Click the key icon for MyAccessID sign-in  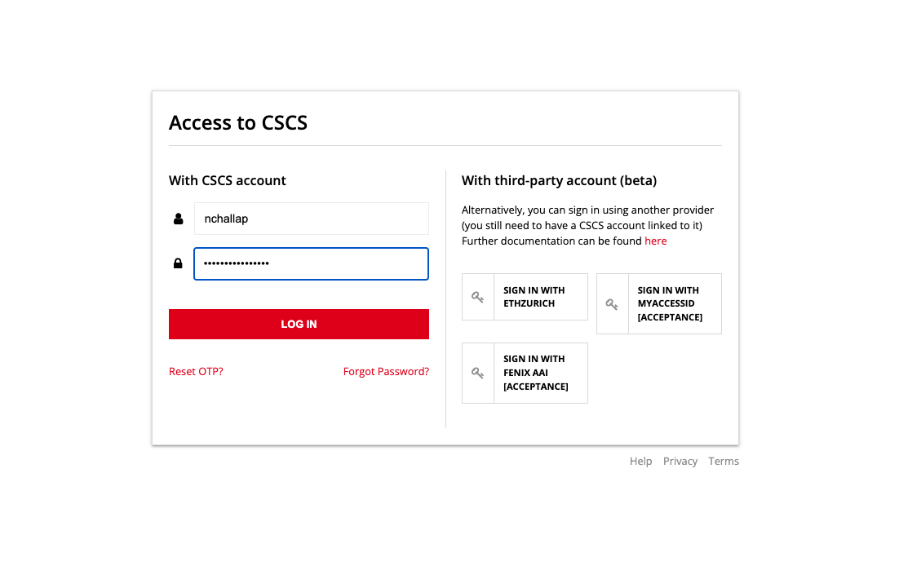[x=612, y=304]
